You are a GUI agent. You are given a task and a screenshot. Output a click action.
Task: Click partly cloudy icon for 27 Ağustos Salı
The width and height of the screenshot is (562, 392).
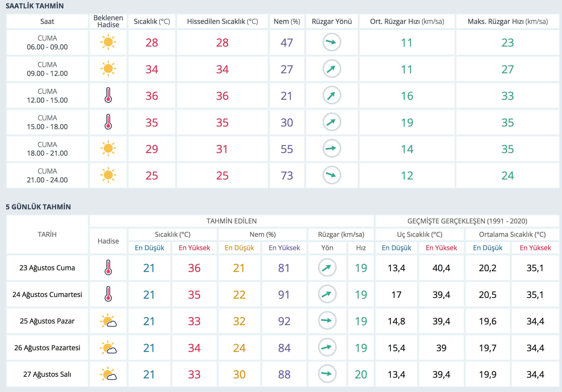point(108,374)
